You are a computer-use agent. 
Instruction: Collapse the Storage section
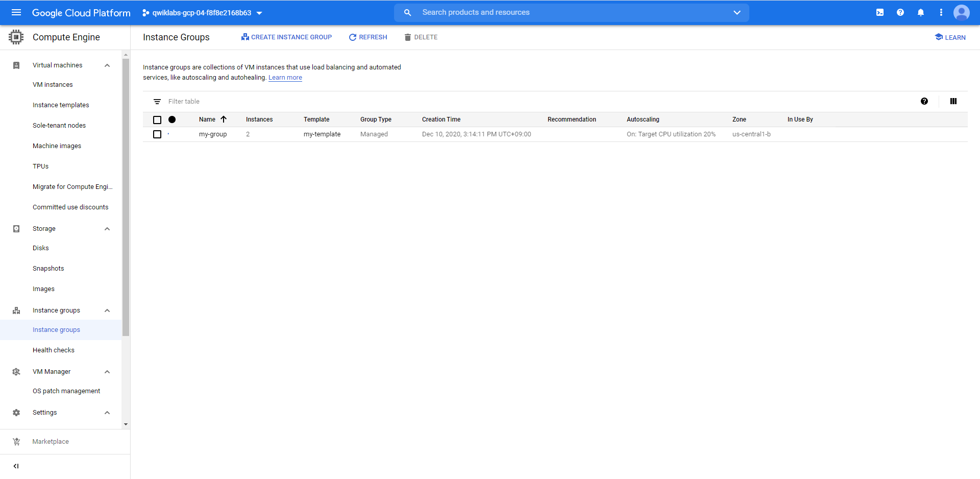click(107, 229)
